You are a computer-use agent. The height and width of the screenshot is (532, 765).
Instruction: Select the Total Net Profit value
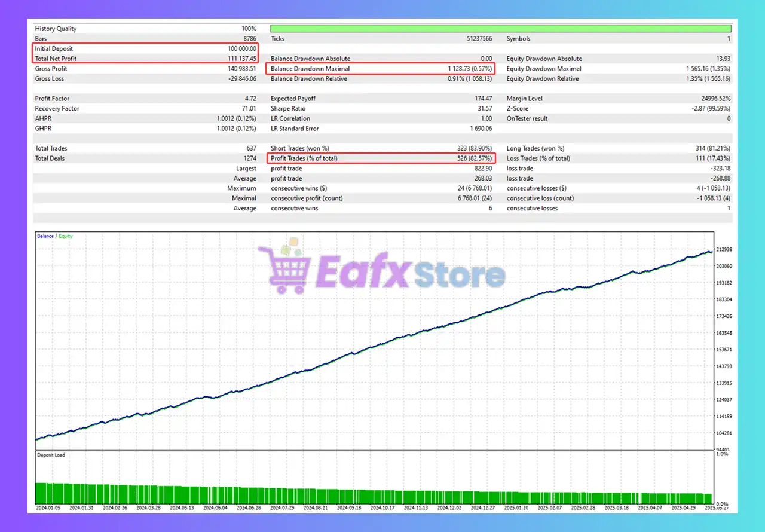[238, 59]
